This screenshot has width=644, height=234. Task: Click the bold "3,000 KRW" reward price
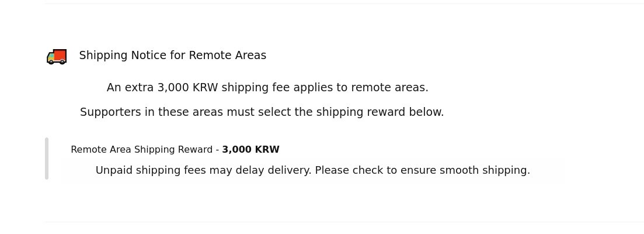pyautogui.click(x=250, y=150)
